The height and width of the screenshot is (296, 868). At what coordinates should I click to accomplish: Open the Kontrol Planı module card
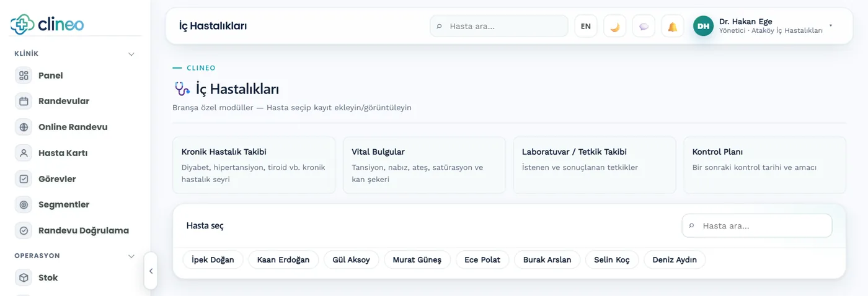click(x=764, y=165)
